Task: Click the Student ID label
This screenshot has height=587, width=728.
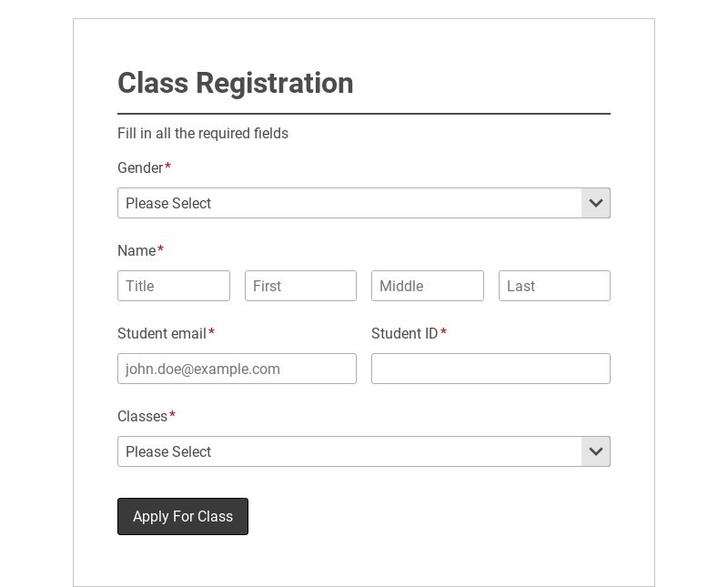Action: (x=404, y=334)
